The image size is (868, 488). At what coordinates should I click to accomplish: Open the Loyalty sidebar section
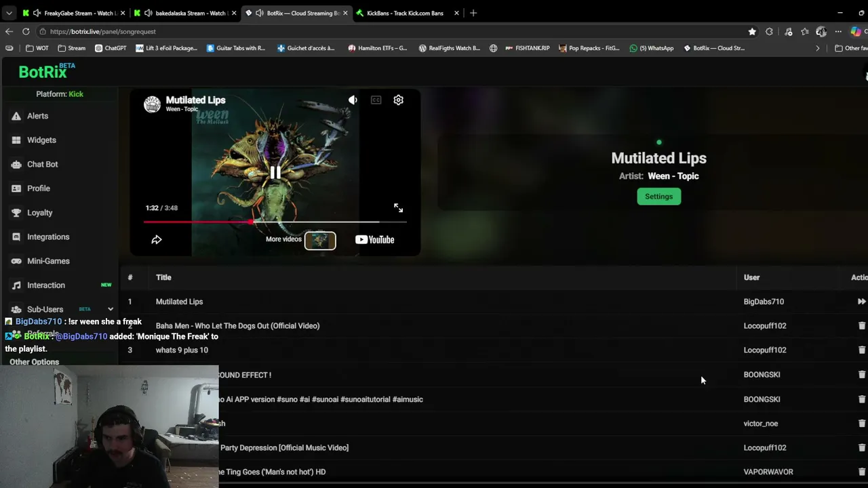click(39, 213)
